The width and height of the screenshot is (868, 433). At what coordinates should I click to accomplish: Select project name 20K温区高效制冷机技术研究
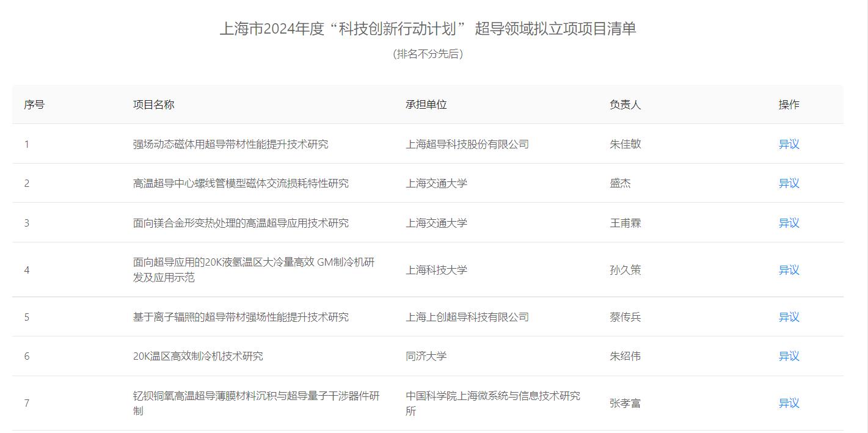(198, 356)
